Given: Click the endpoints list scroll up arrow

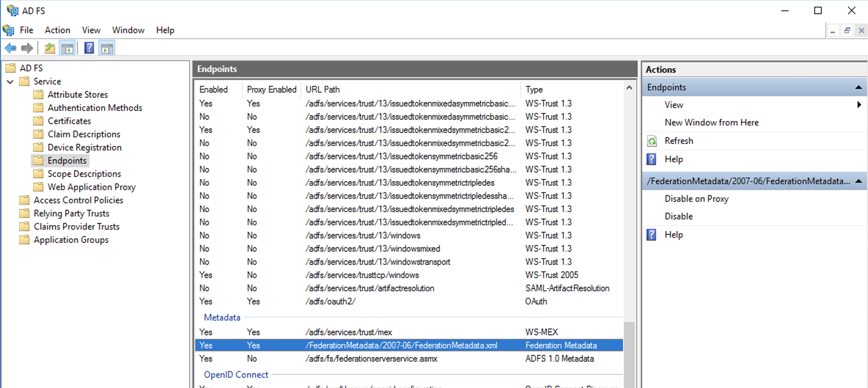Looking at the screenshot, I should (629, 88).
